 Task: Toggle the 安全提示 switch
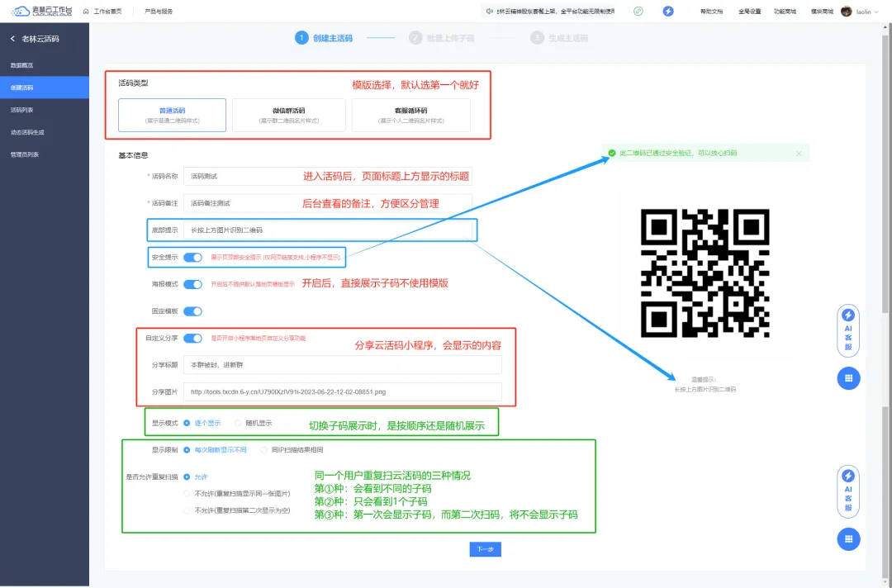tap(192, 258)
